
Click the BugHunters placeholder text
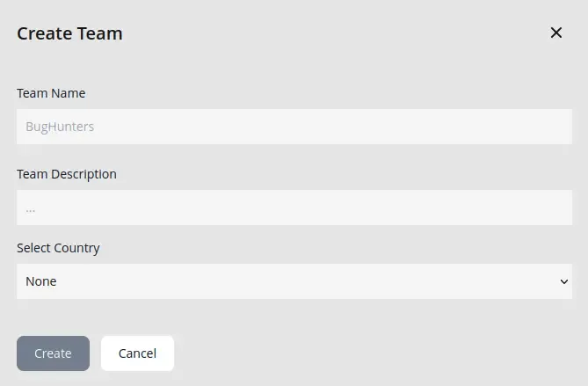click(60, 127)
